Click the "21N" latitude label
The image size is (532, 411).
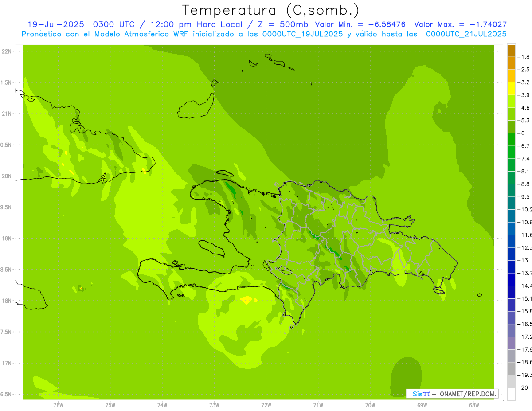point(7,114)
